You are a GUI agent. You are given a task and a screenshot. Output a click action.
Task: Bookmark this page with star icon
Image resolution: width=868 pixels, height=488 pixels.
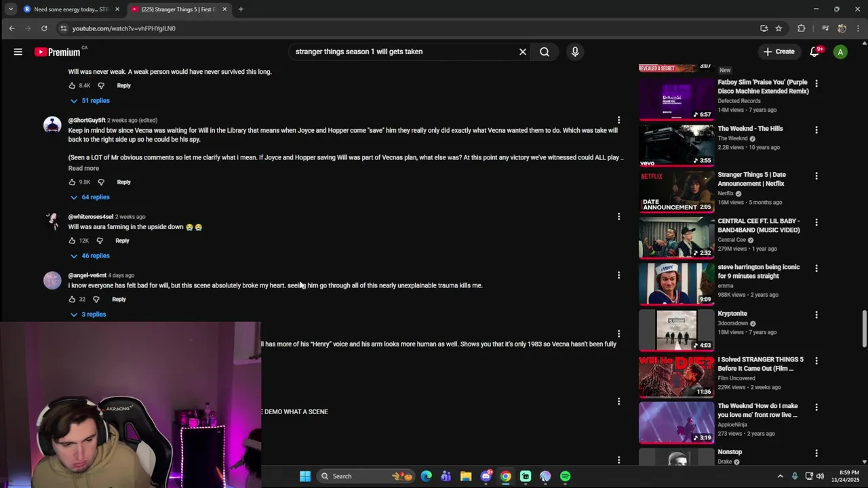[x=778, y=28]
